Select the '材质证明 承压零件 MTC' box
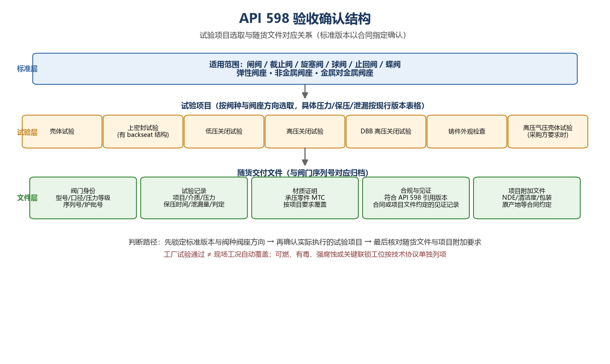Viewport: 610px width, 364px height. 305,198
